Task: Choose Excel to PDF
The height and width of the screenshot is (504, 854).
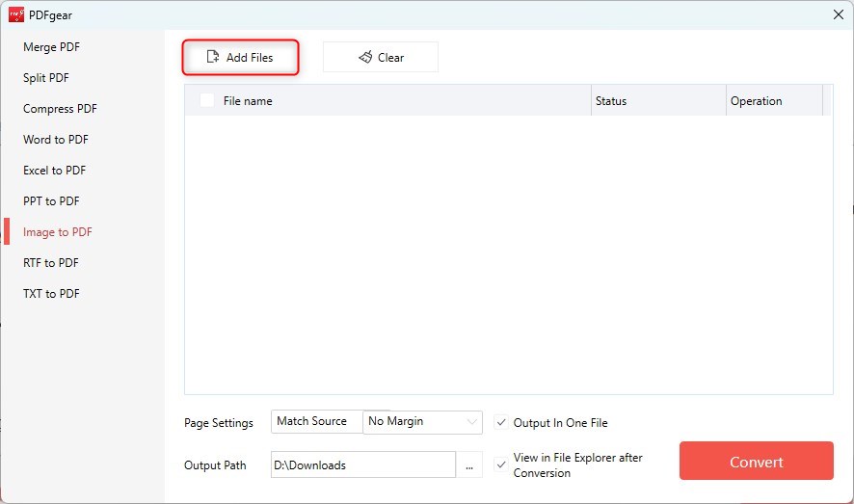Action: tap(55, 171)
